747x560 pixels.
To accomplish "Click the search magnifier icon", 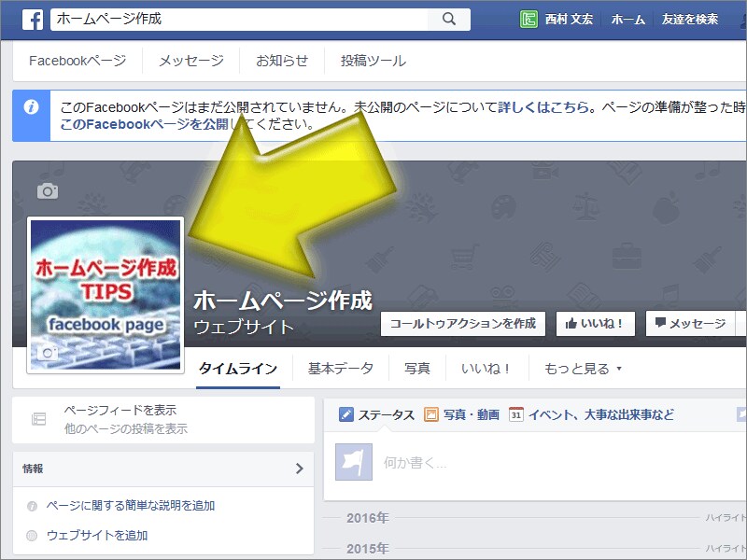I will (446, 17).
